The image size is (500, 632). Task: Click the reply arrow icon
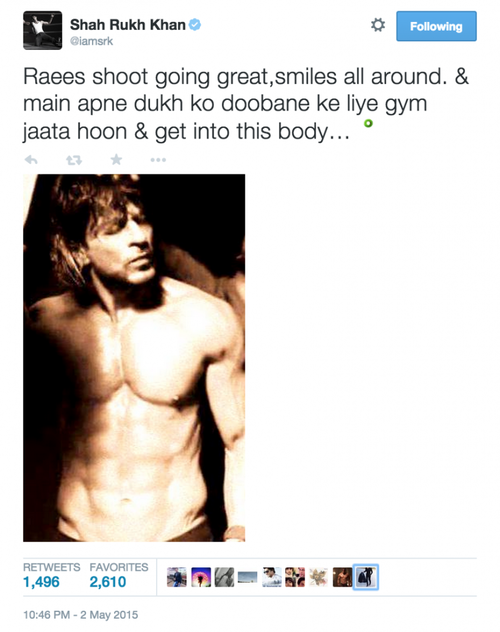coord(31,160)
